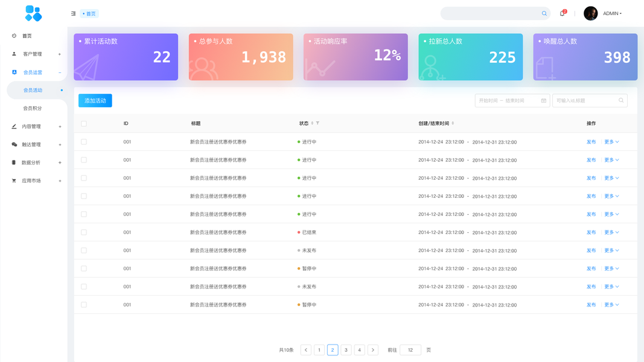Focus the 前往 page number input

click(410, 350)
